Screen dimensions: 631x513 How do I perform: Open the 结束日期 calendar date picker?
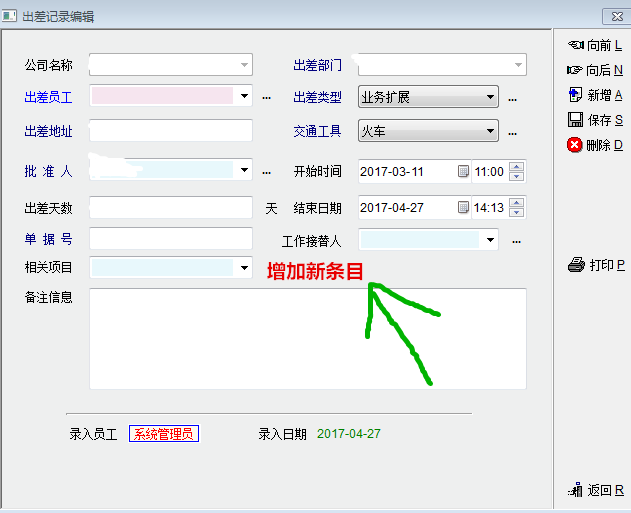(462, 208)
